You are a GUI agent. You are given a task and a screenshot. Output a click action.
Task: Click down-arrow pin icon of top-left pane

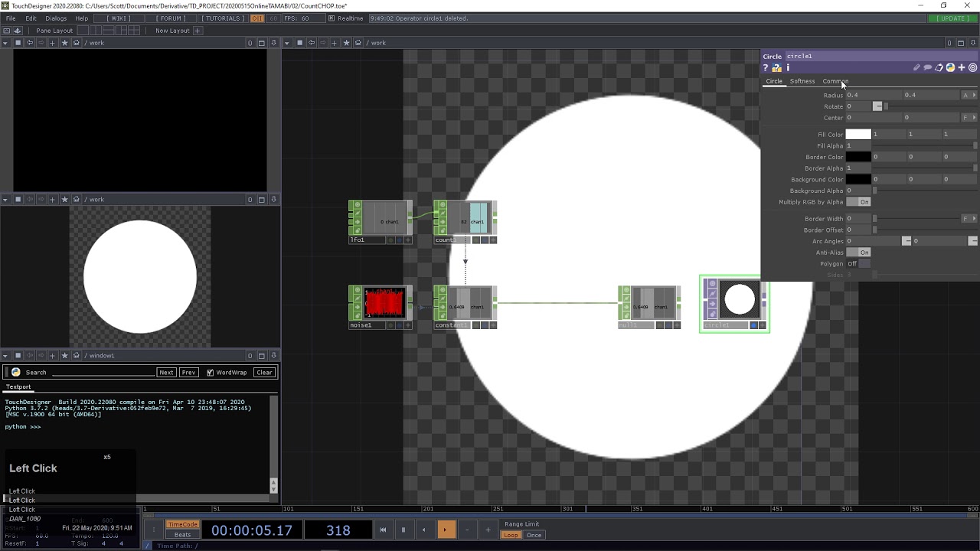coord(273,43)
